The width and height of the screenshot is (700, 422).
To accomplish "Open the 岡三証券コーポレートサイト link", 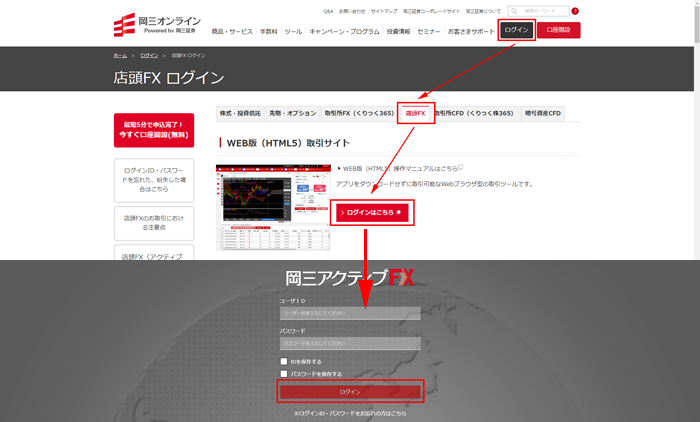I will pos(431,11).
